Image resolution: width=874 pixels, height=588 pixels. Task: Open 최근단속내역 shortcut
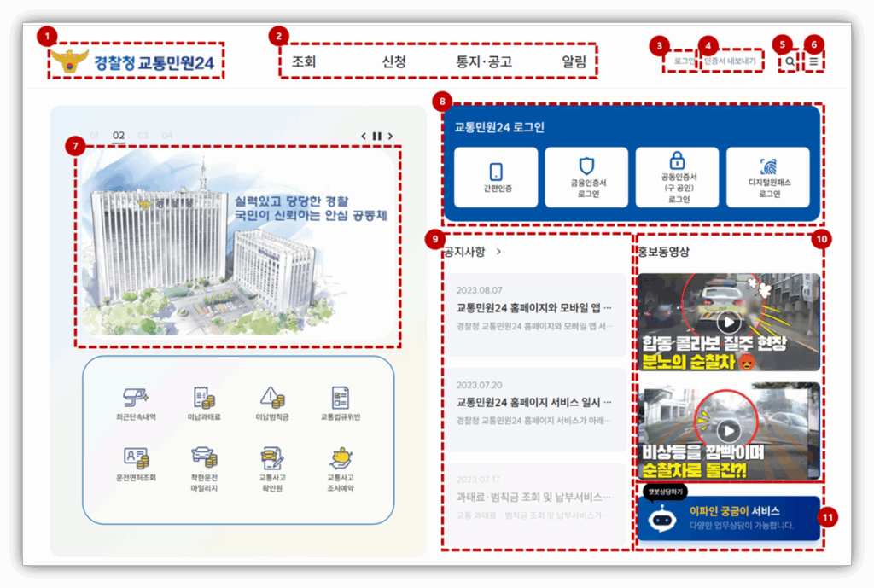click(x=136, y=404)
